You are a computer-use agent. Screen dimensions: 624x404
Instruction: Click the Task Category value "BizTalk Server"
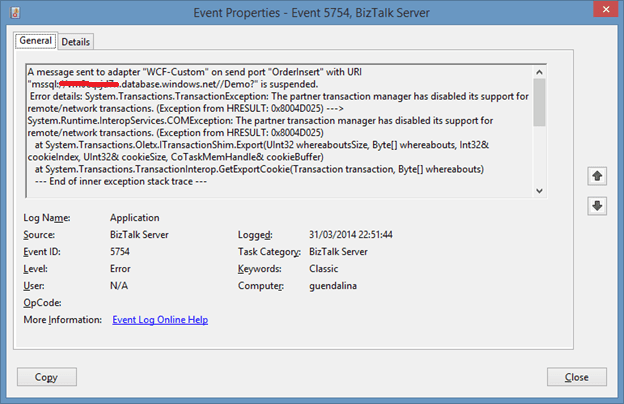click(x=338, y=252)
